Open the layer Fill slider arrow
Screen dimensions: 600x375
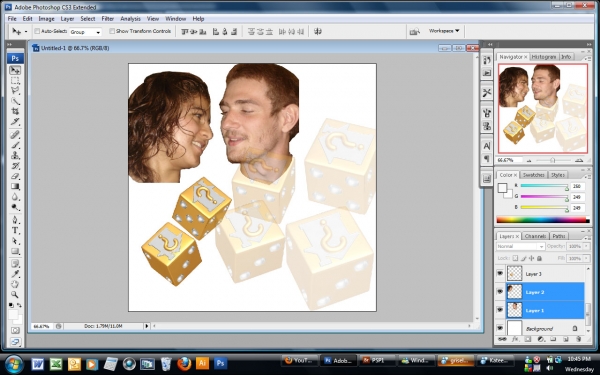pos(586,258)
